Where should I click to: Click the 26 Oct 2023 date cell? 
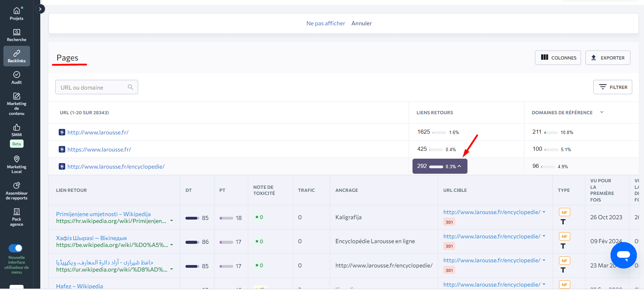click(606, 217)
